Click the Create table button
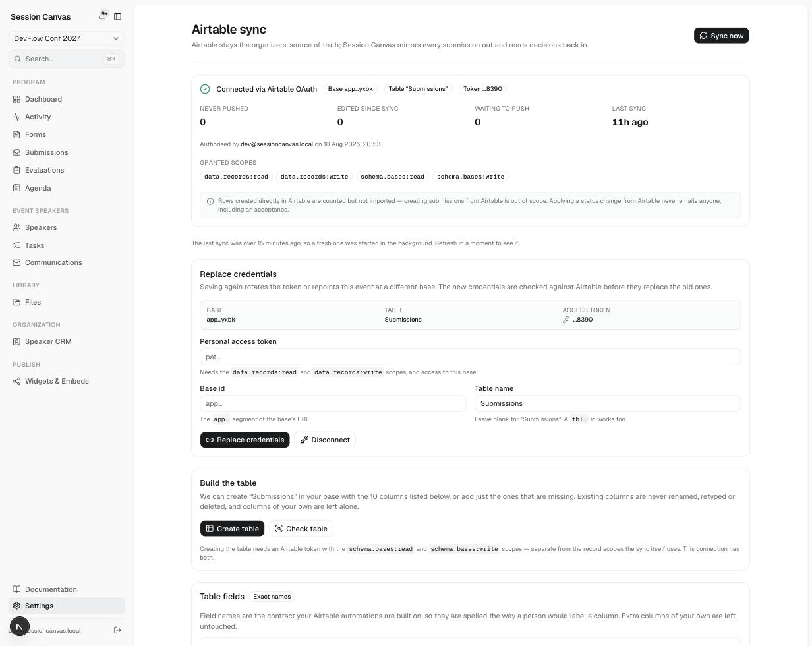 click(x=232, y=529)
